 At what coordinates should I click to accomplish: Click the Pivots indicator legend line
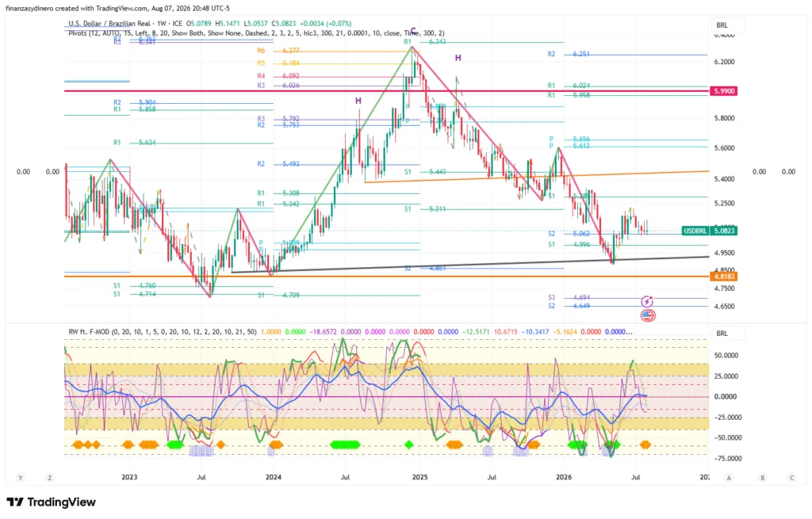[256, 32]
